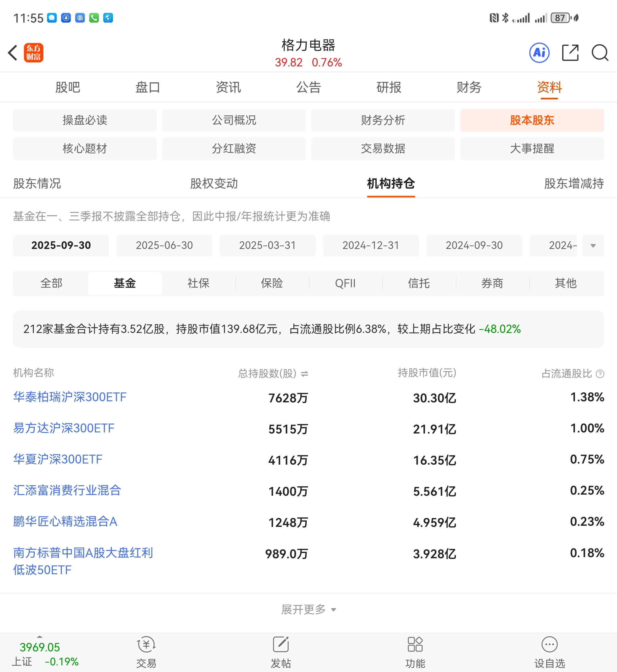This screenshot has width=617, height=672.
Task: Tap help icon beside 占流通股比
Action: (x=600, y=374)
